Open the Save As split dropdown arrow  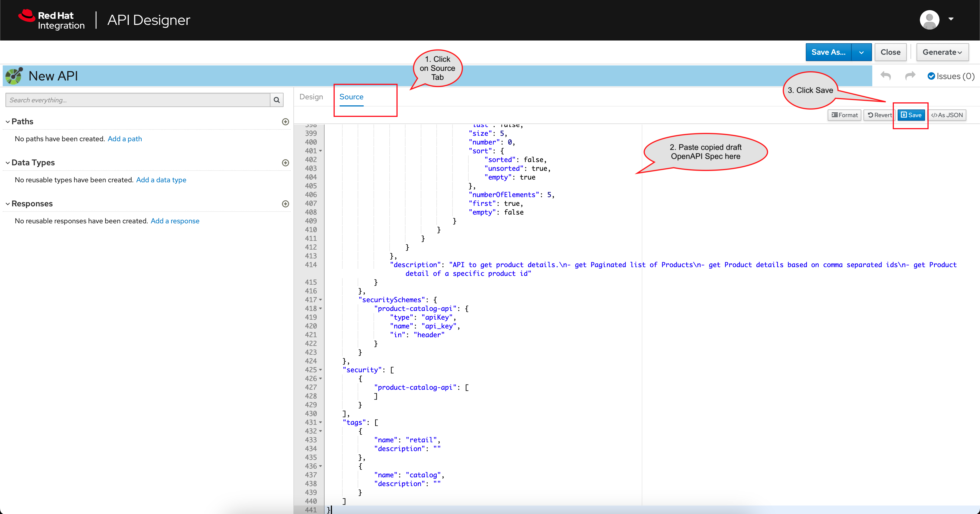pyautogui.click(x=861, y=52)
